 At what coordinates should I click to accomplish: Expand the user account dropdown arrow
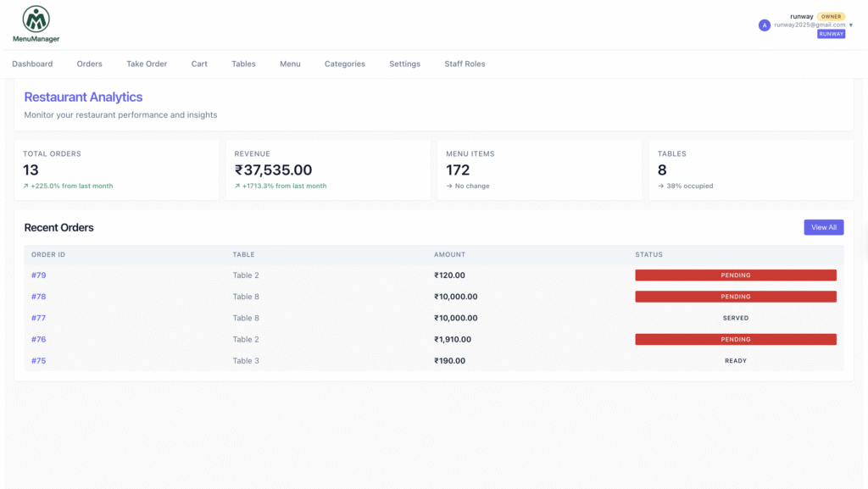coord(851,25)
